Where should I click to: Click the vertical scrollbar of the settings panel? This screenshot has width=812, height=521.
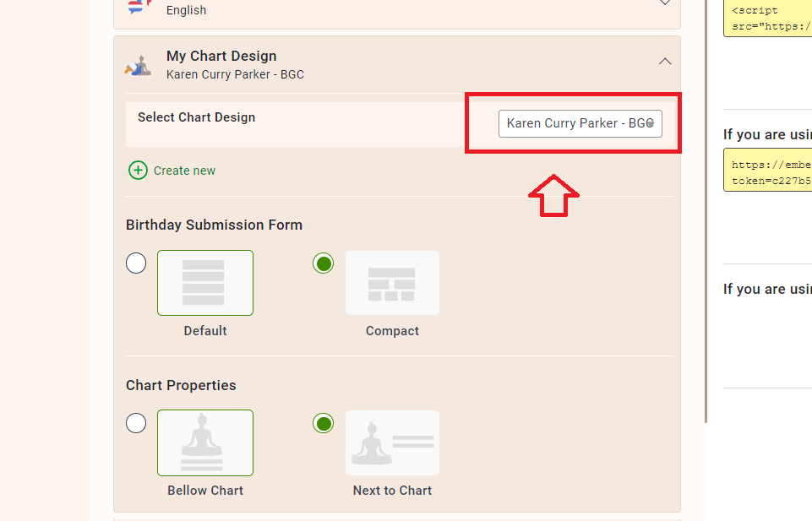tap(705, 211)
